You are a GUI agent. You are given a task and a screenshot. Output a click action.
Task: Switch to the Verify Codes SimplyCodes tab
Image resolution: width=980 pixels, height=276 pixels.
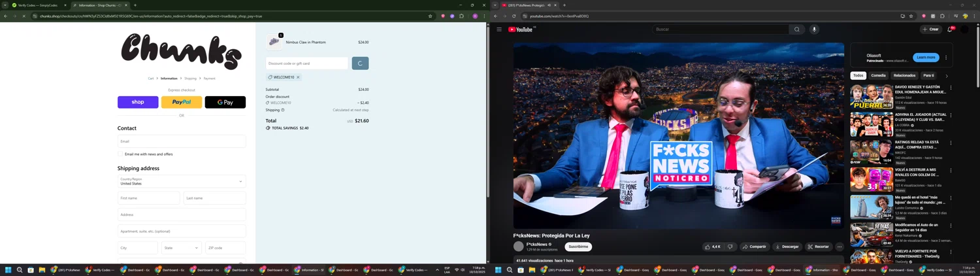click(x=38, y=5)
